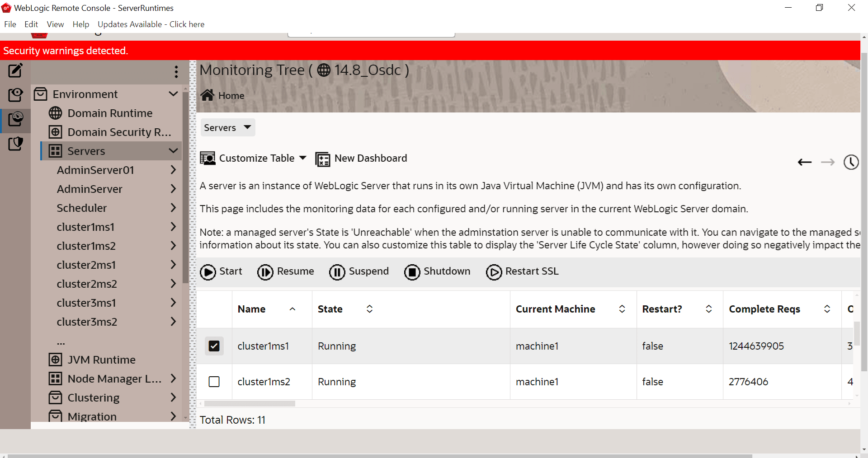868x458 pixels.
Task: Click the Node Manager grid icon
Action: pyautogui.click(x=55, y=379)
